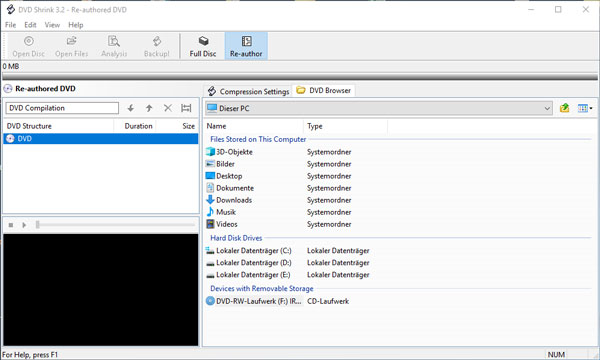Click 'Systemordner' type text in the Videos row
The height and width of the screenshot is (360, 600).
coord(329,224)
